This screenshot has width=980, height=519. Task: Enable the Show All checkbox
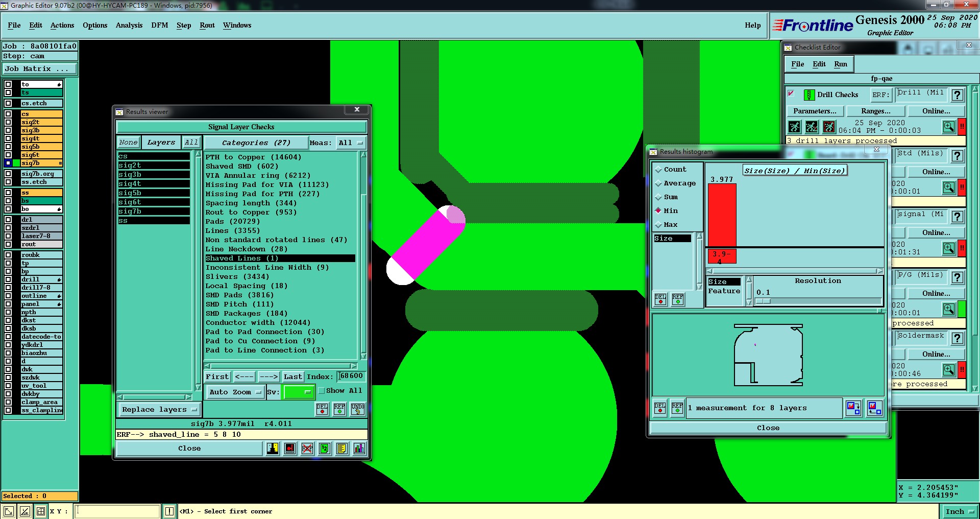322,391
